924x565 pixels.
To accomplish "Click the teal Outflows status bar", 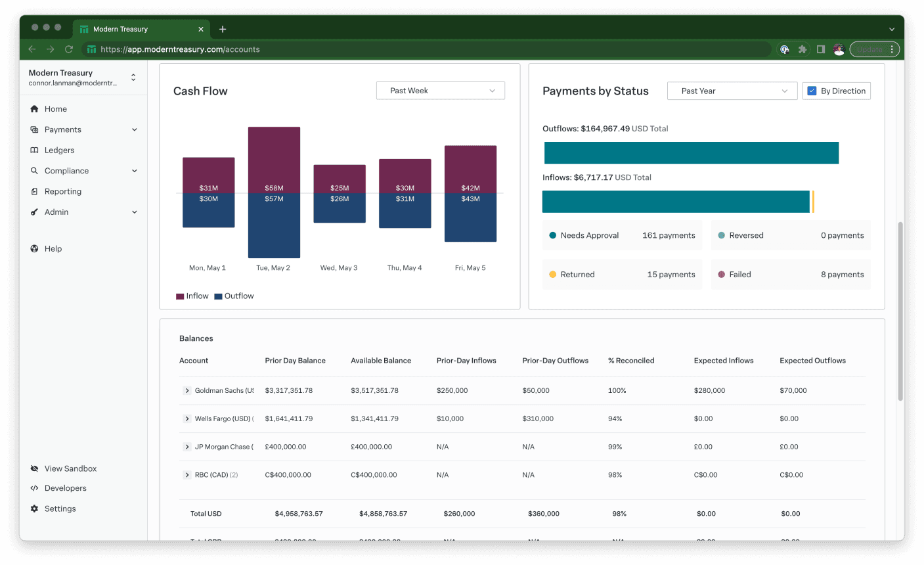I will (x=691, y=153).
